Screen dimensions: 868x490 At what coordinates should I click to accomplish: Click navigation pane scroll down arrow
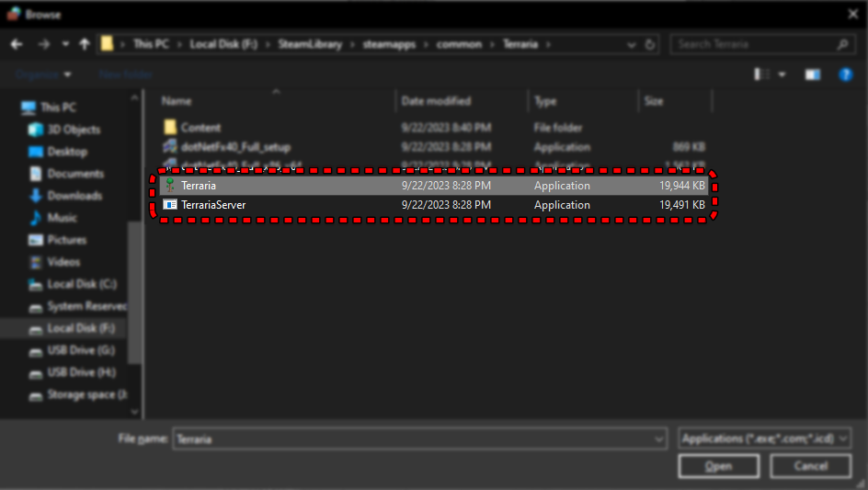point(134,411)
